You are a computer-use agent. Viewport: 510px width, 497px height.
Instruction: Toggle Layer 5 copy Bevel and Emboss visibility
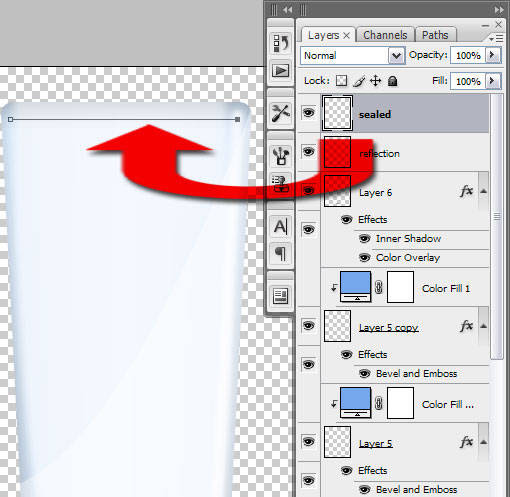pyautogui.click(x=364, y=374)
